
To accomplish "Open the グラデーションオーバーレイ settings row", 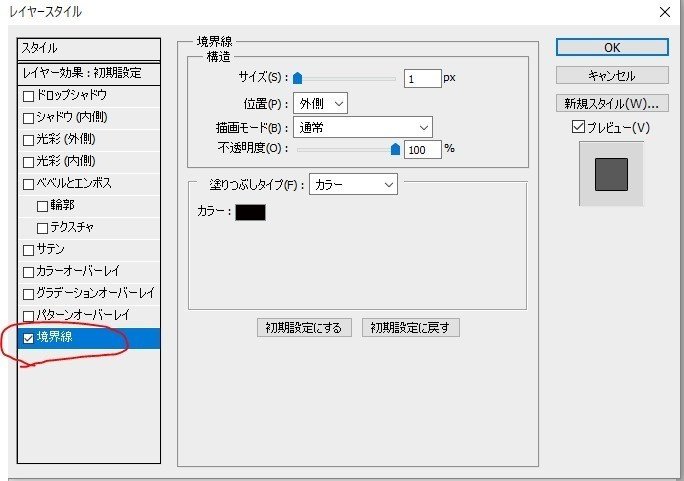I will [x=89, y=293].
